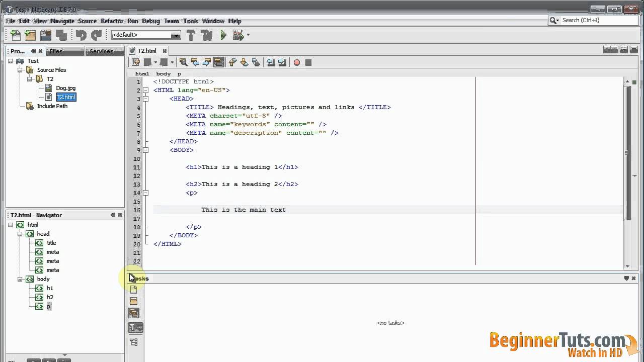Minimize the Navigator panel
Image resolution: width=644 pixels, height=362 pixels.
click(x=113, y=215)
